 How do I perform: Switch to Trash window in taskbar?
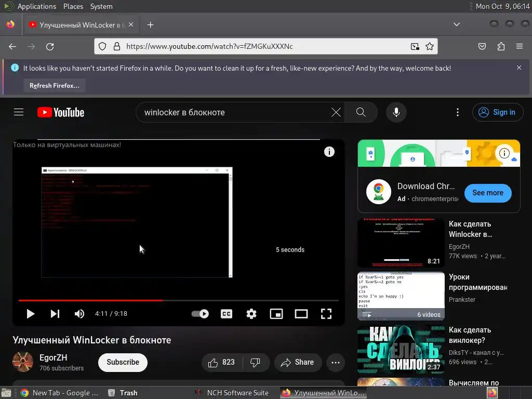(123, 393)
